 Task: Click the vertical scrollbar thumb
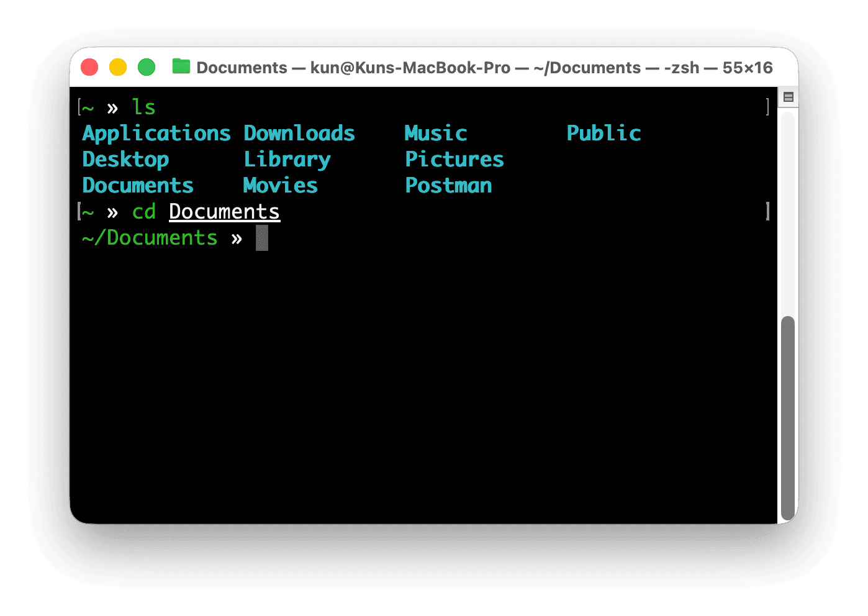click(787, 417)
